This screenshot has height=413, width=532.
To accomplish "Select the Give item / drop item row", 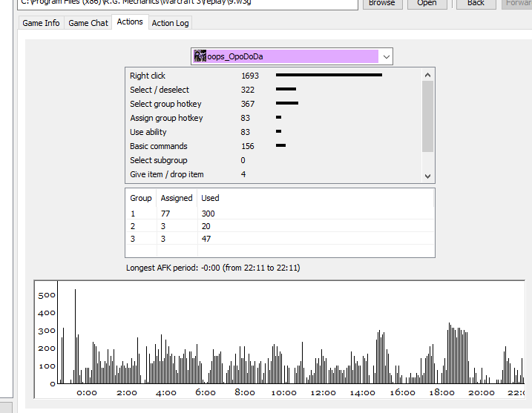I will pos(274,174).
